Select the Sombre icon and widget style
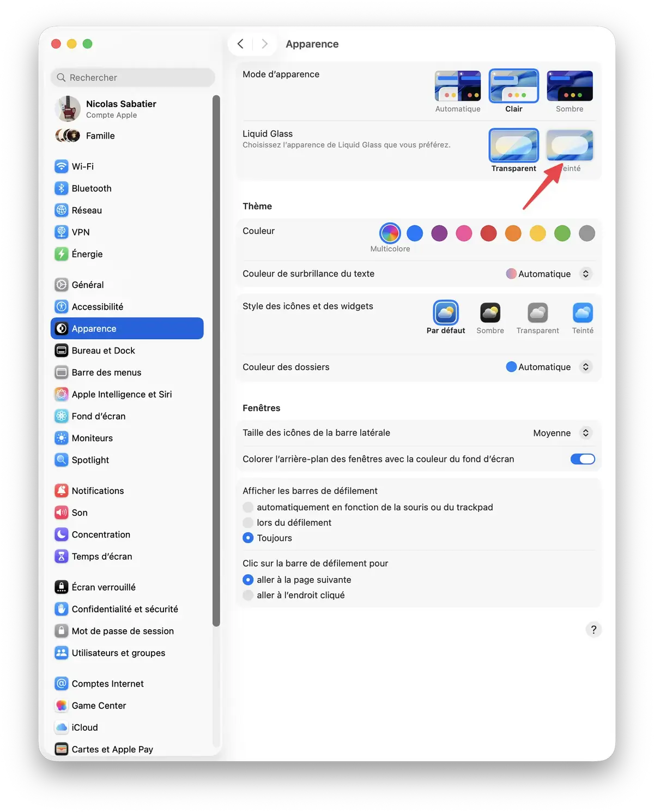Image resolution: width=654 pixels, height=812 pixels. [490, 314]
